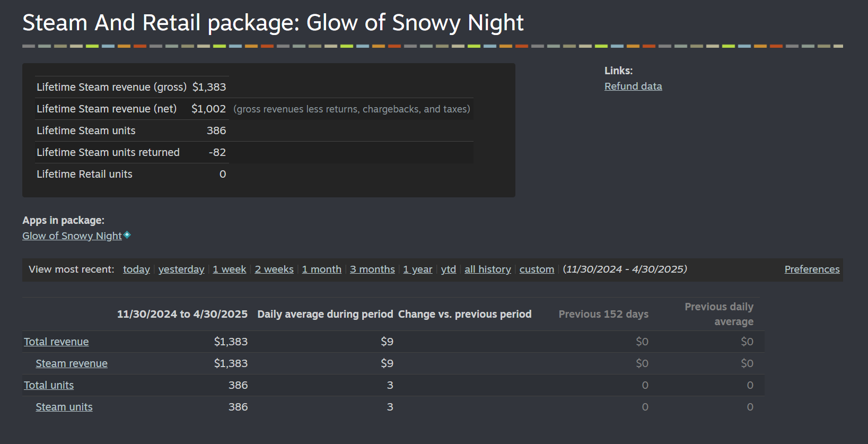The width and height of the screenshot is (868, 444).
Task: Open the Total revenue breakdown
Action: (56, 342)
